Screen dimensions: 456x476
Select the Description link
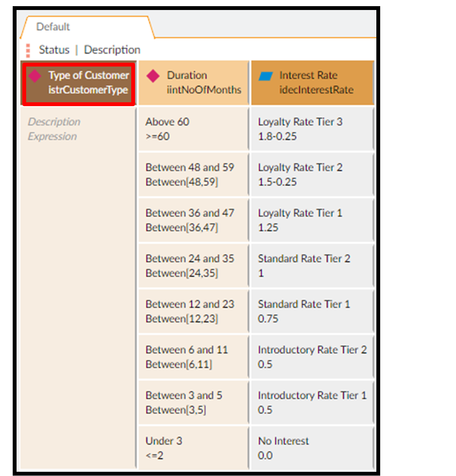point(112,50)
